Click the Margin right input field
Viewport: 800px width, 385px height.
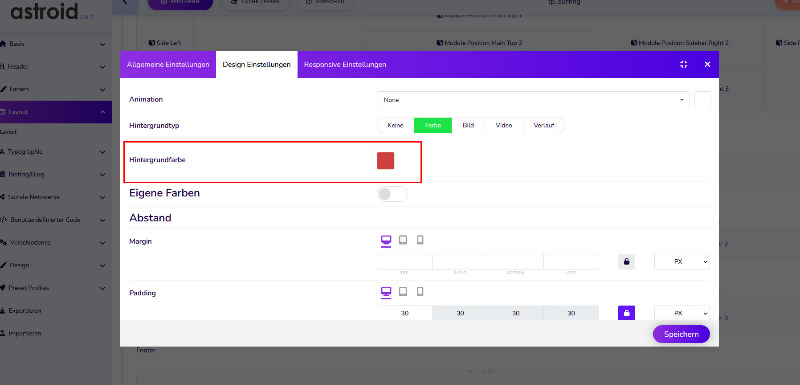[x=460, y=262]
